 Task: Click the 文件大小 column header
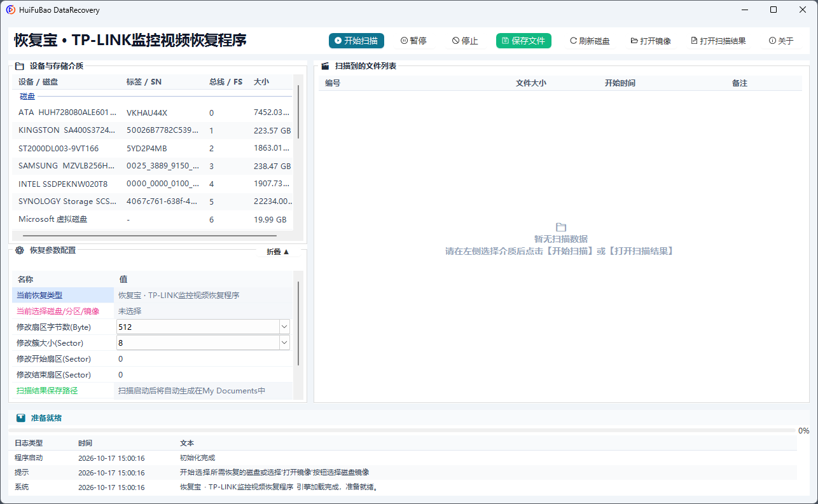tap(531, 83)
